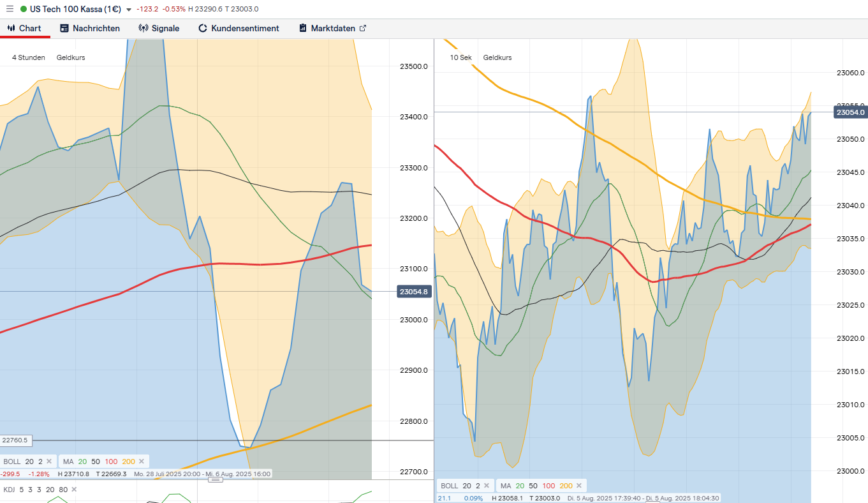Click the 23500.0 label on left price axis
868x503 pixels.
click(x=413, y=66)
